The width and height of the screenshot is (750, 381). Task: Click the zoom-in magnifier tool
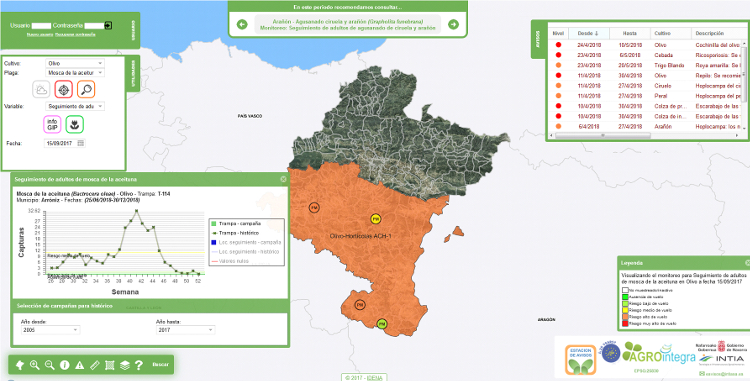click(x=34, y=365)
